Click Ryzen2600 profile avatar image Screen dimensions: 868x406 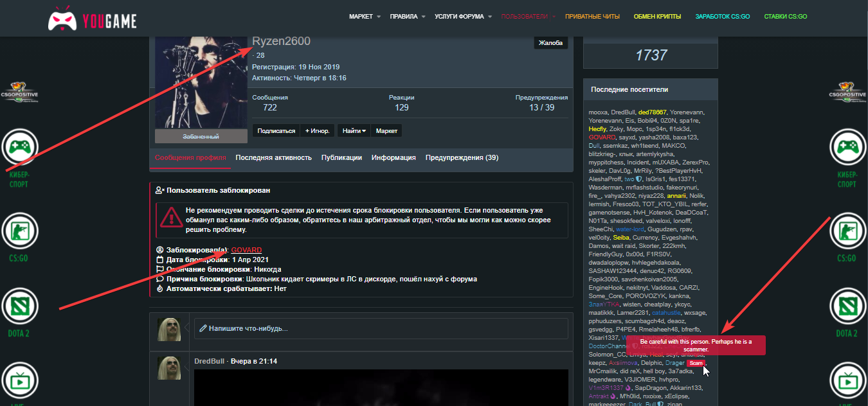coord(201,84)
